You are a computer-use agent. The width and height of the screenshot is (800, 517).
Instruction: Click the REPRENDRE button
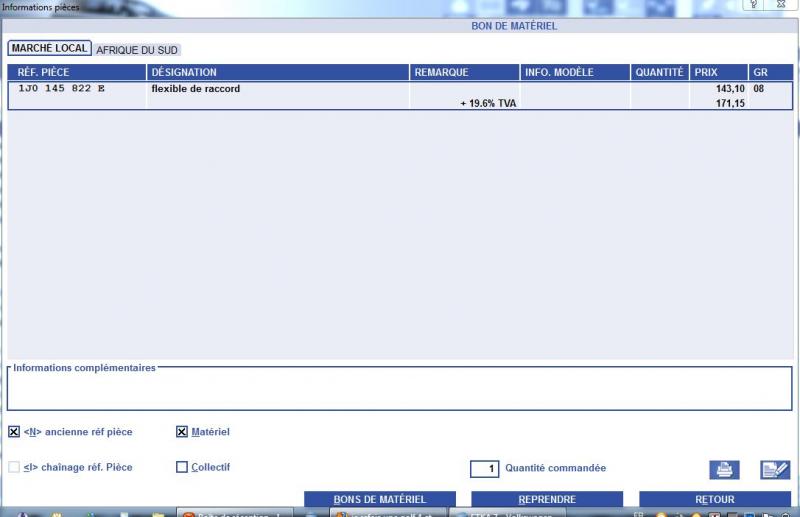pyautogui.click(x=547, y=499)
